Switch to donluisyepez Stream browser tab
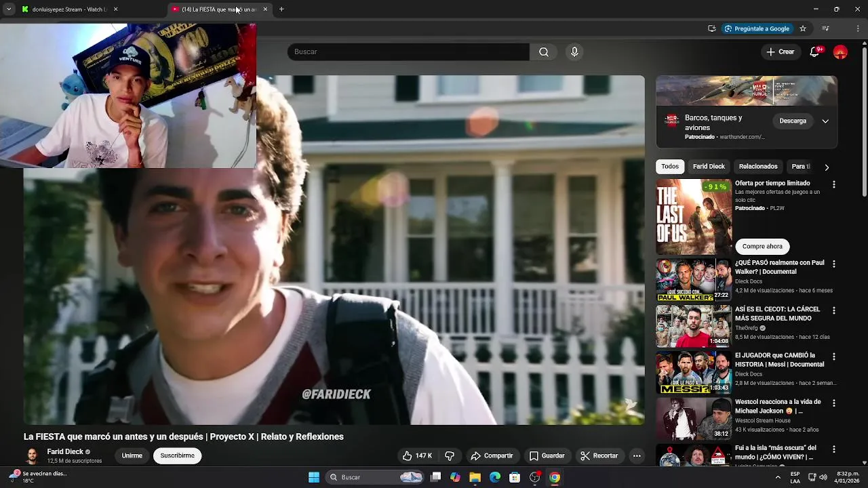The width and height of the screenshot is (868, 488). click(x=68, y=9)
